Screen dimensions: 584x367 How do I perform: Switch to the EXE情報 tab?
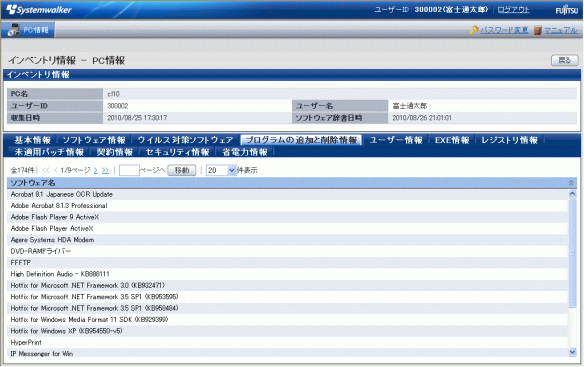coord(452,140)
